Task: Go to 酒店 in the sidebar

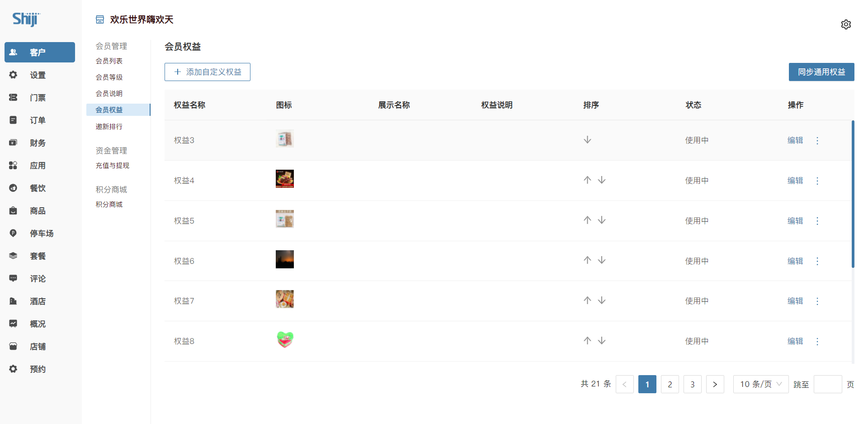Action: (40, 301)
